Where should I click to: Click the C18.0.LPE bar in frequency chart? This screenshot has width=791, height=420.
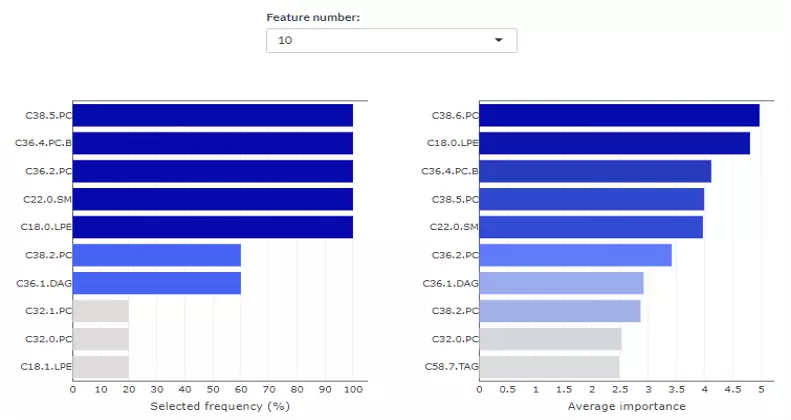(x=212, y=228)
